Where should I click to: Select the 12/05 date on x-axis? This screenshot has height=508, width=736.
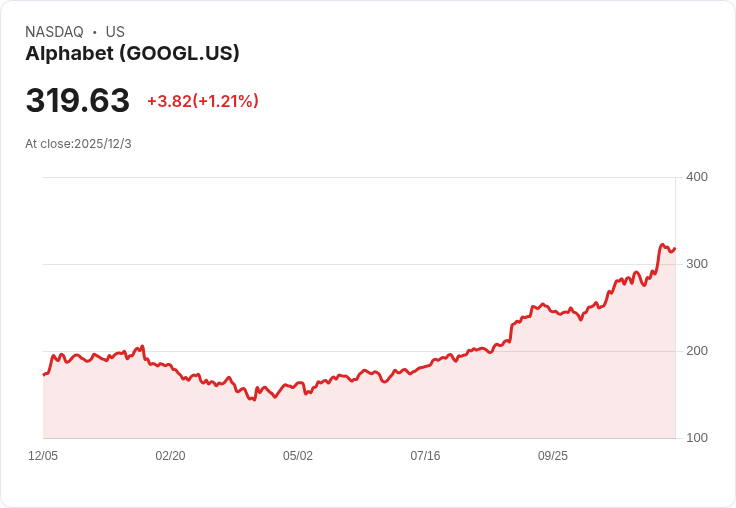[x=43, y=456]
